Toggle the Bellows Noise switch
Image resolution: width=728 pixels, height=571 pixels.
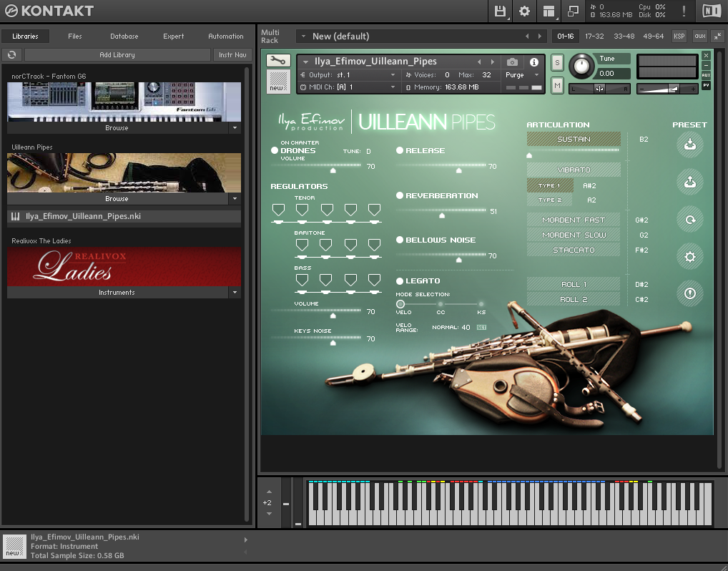(x=399, y=240)
